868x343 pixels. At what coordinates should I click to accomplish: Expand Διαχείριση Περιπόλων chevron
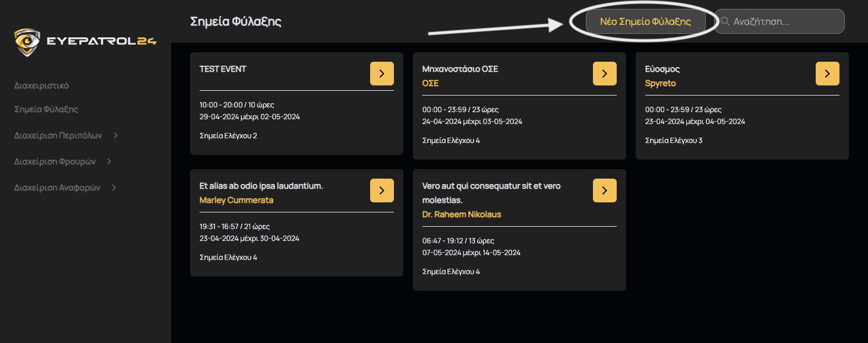116,135
